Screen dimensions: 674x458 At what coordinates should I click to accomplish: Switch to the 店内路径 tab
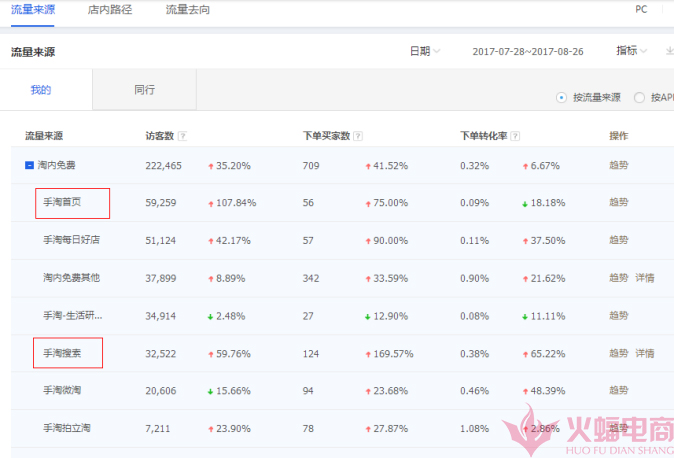[110, 10]
